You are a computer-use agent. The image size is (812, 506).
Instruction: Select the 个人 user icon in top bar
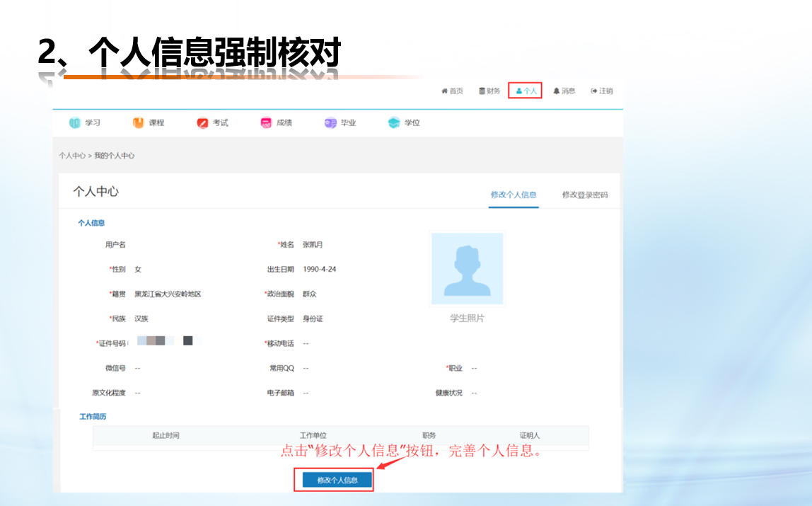[x=518, y=91]
